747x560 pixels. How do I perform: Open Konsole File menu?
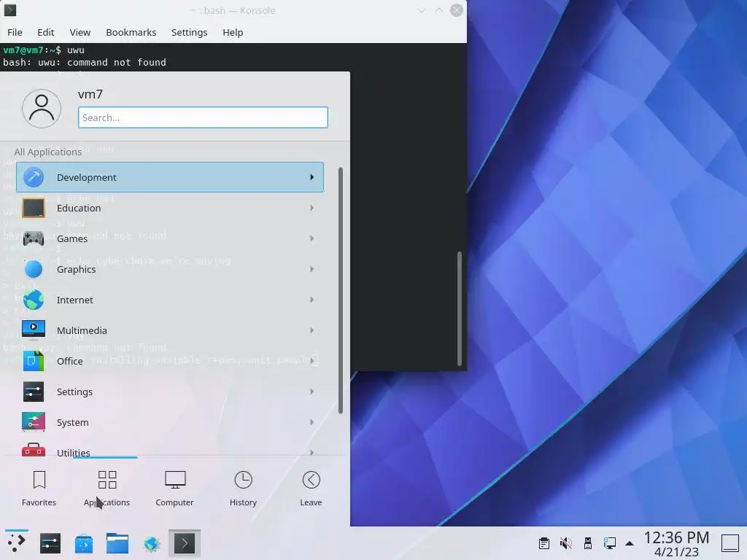(x=15, y=32)
